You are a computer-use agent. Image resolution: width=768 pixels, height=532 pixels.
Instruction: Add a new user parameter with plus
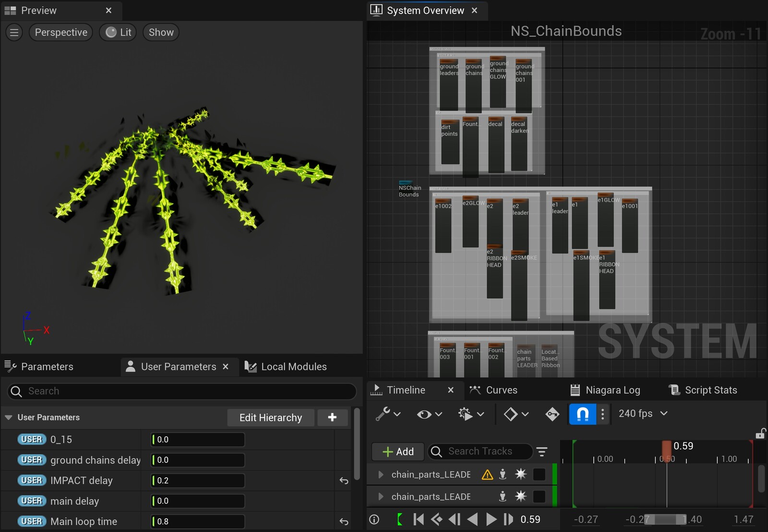332,418
